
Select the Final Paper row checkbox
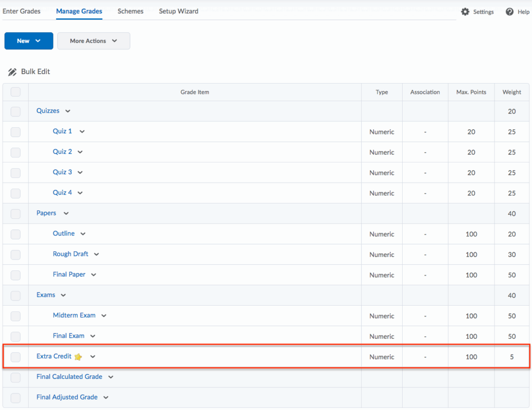click(x=16, y=275)
